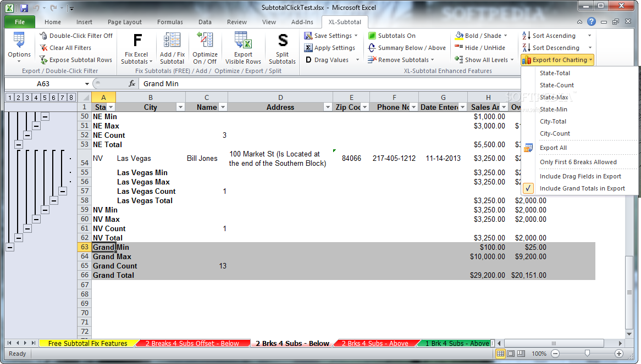Click Double-Click Filter Off

tap(76, 36)
